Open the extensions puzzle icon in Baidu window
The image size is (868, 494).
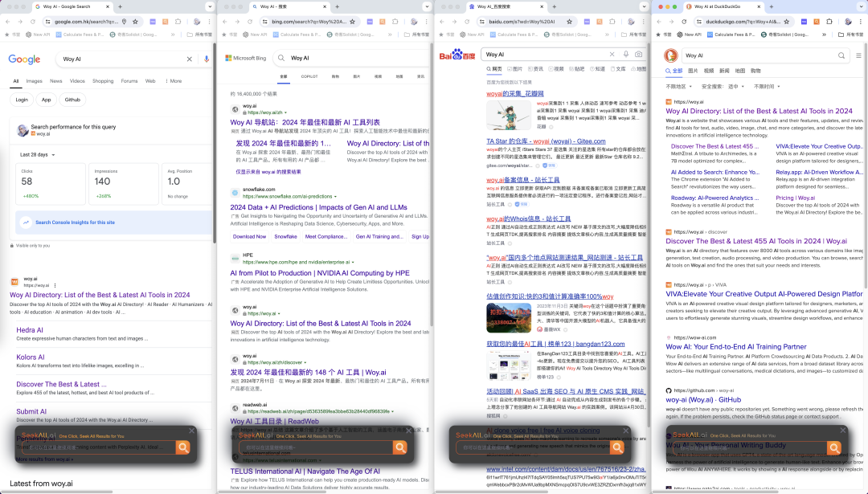[x=612, y=22]
